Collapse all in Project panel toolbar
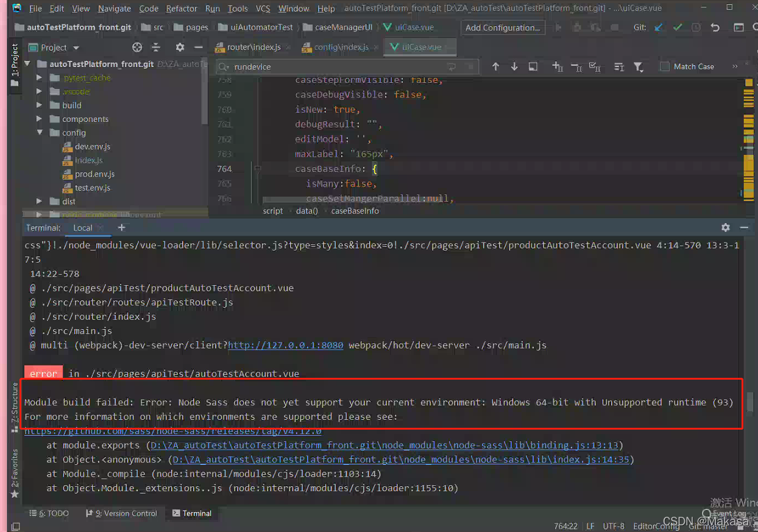 click(x=156, y=48)
